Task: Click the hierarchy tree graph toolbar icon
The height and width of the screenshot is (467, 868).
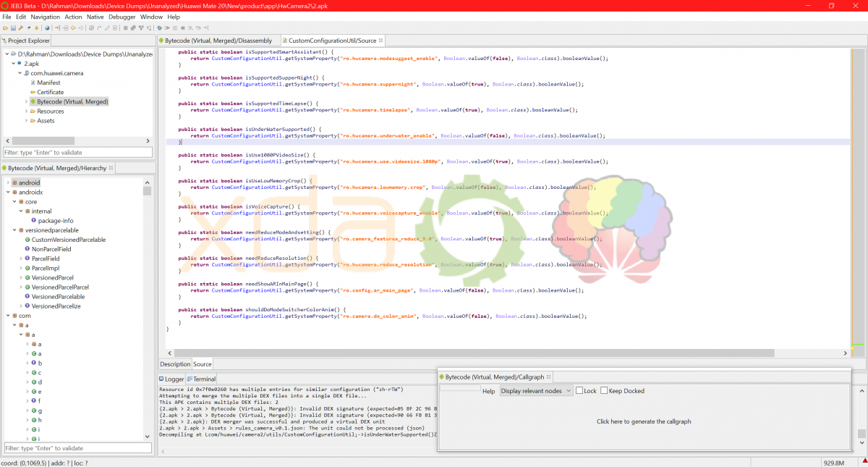Action: pos(141,28)
